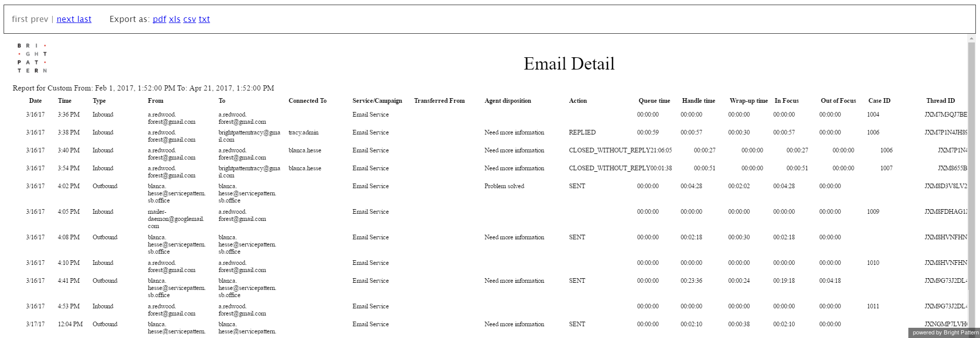This screenshot has height=338, width=980.
Task: Click the 'Case ID' column header
Action: (x=879, y=101)
